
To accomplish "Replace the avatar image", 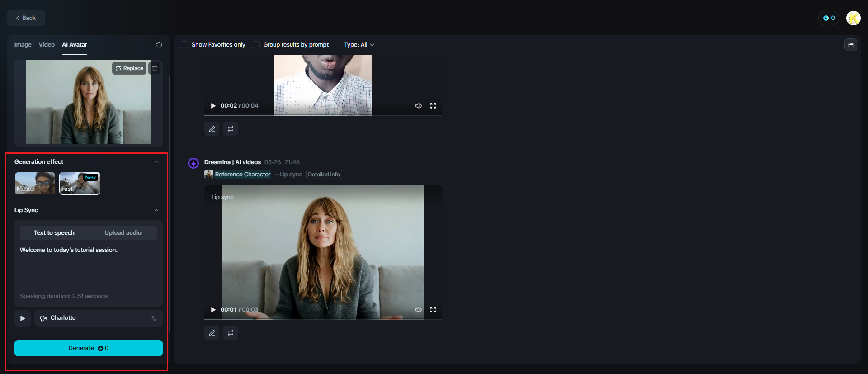I will tap(129, 68).
